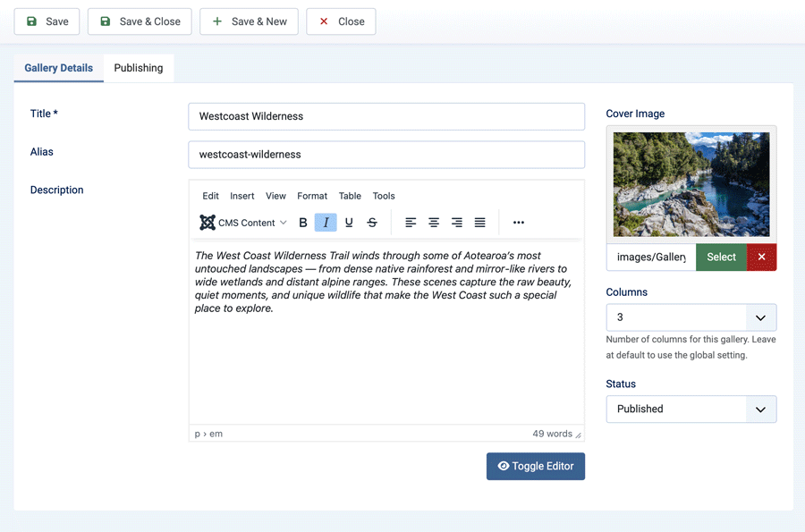Screen dimensions: 805x532
Task: Open the Format editor menu
Action: [x=312, y=196]
